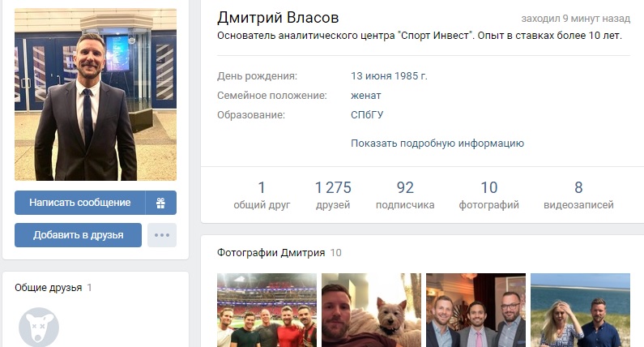Open the beach photo with blonde woman
This screenshot has height=347, width=644.
[580, 310]
